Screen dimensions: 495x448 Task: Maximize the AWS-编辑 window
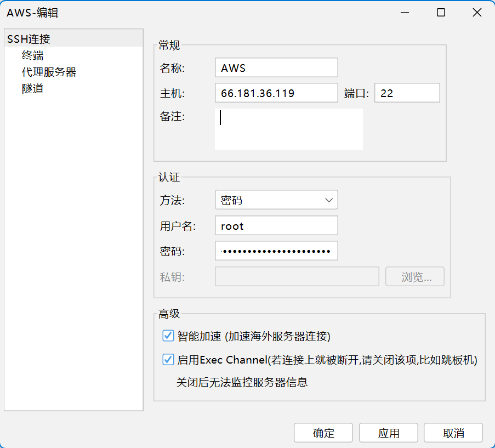[441, 13]
